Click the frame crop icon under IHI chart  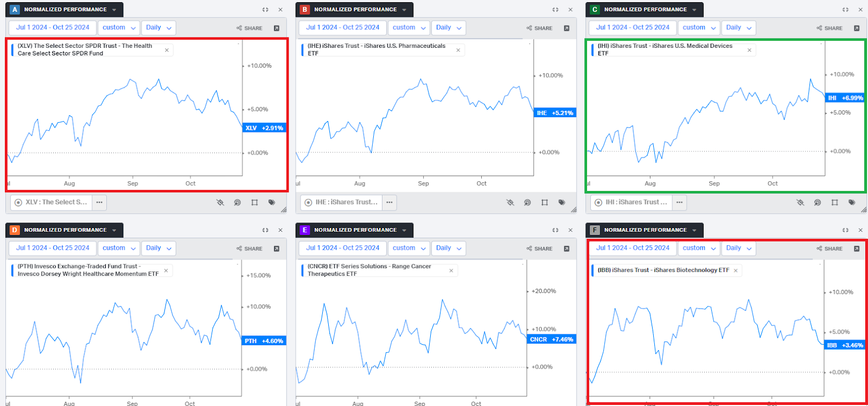tap(835, 202)
